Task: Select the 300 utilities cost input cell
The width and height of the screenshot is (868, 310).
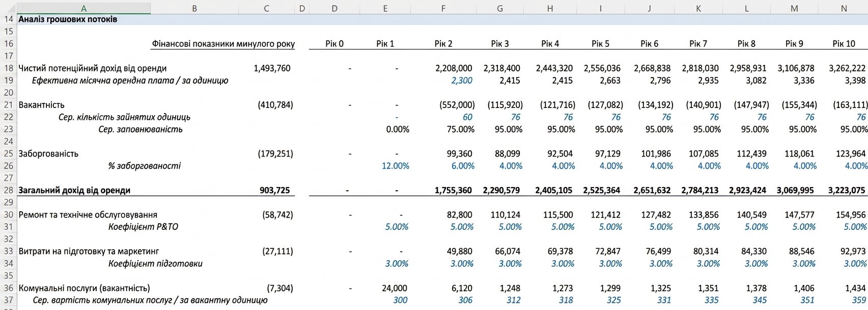Action: click(x=400, y=300)
